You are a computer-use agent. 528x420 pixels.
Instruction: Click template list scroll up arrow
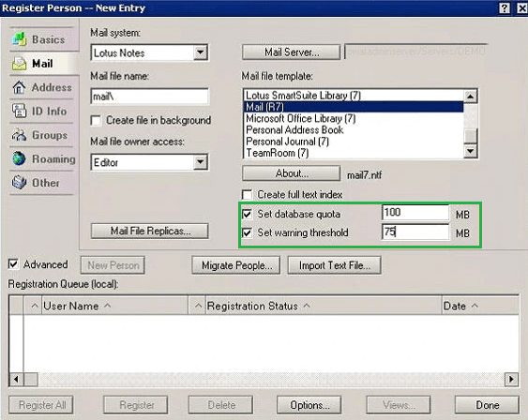pyautogui.click(x=471, y=97)
